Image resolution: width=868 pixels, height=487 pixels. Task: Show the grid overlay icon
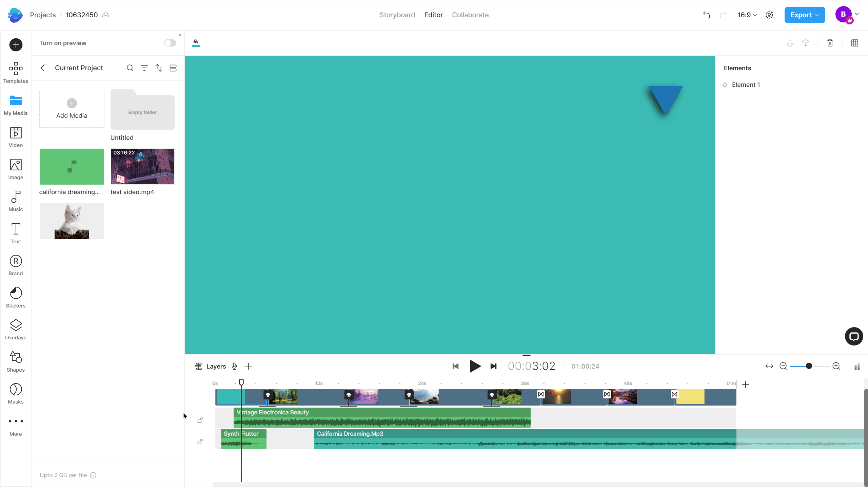[x=854, y=43]
